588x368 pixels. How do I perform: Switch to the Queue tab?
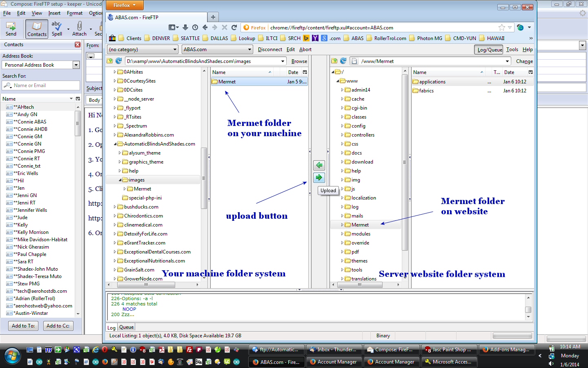126,327
